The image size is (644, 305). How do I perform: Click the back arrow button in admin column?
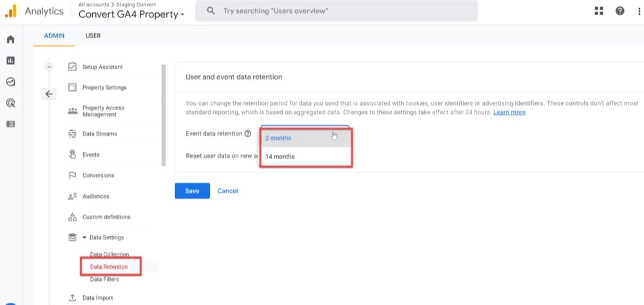(x=49, y=94)
